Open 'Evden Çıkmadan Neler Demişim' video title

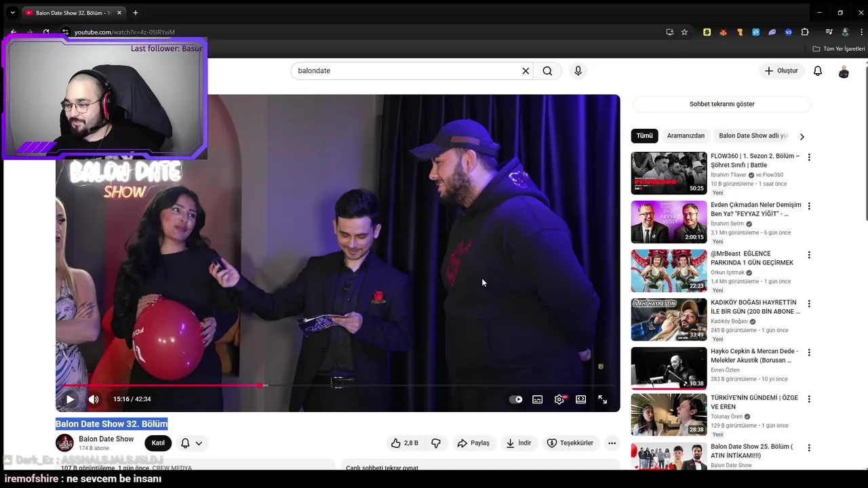tap(755, 209)
